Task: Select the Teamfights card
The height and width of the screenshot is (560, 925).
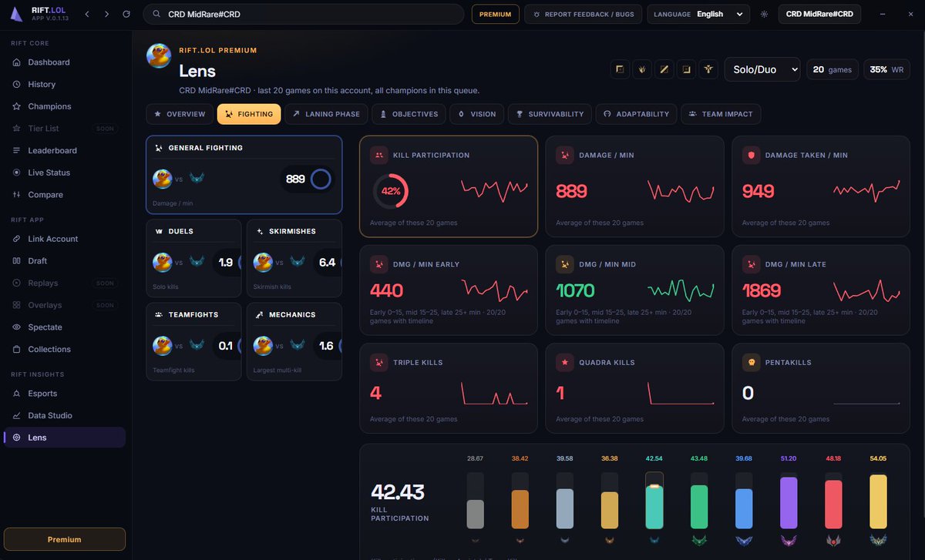Action: pyautogui.click(x=193, y=341)
